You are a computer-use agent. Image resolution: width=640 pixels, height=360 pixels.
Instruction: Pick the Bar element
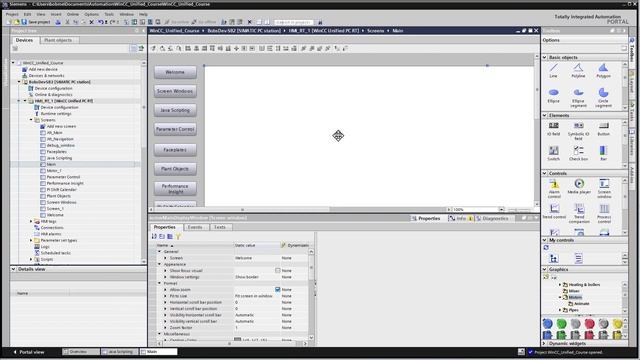click(x=603, y=153)
